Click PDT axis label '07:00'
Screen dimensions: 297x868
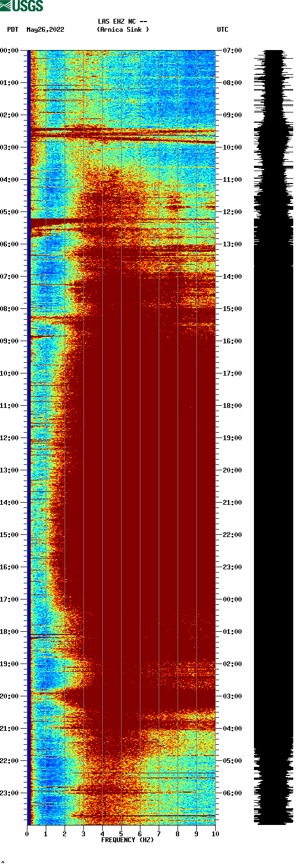9,277
